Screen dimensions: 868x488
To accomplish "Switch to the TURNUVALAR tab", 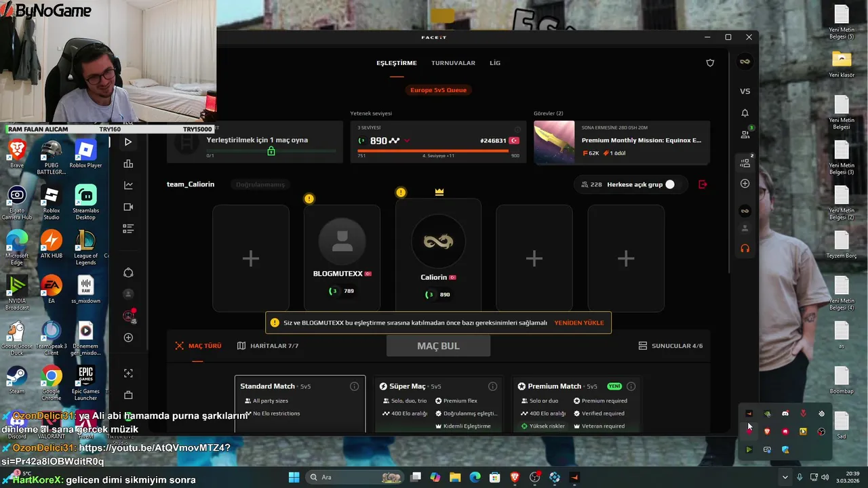I will [x=453, y=63].
